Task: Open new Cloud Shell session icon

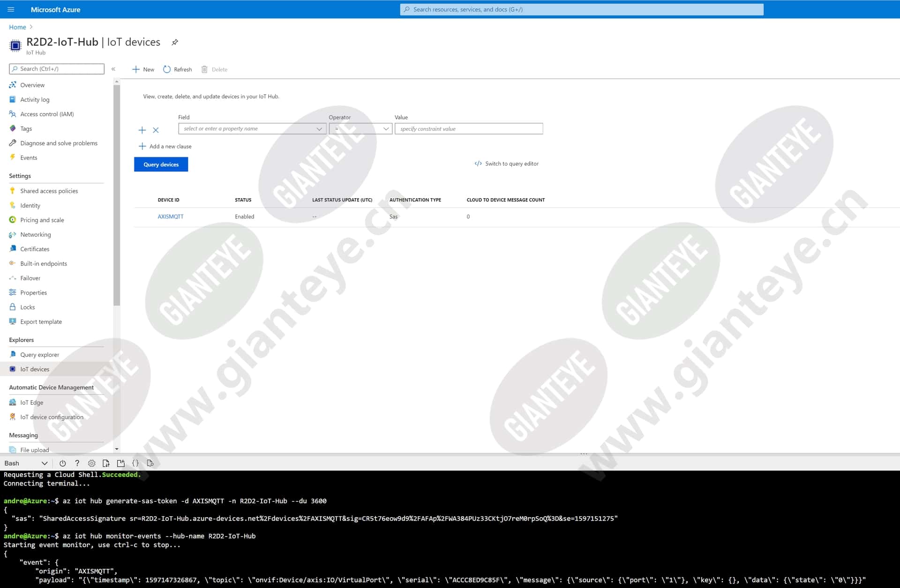Action: [120, 463]
